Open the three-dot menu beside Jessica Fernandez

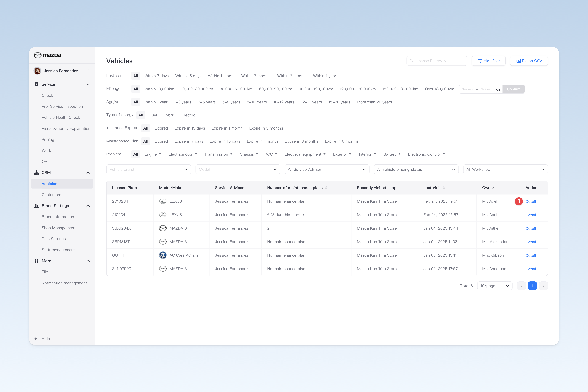point(88,71)
